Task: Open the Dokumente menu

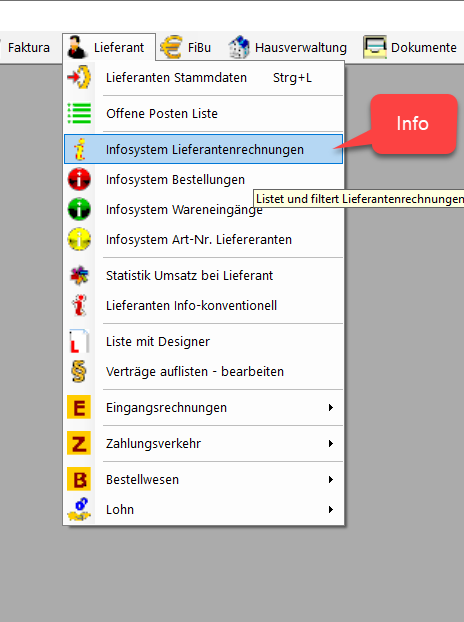Action: pos(410,47)
